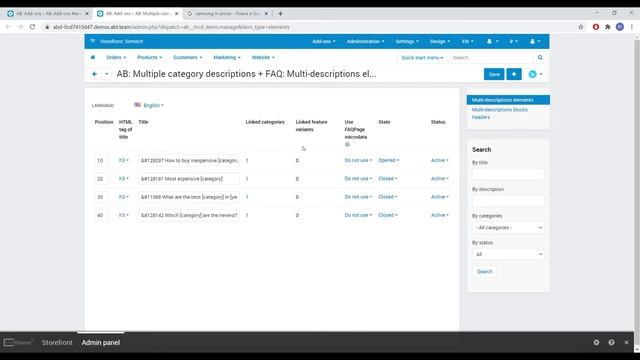Switch to Admin panel view
Viewport: 640px width, 360px height.
(101, 342)
